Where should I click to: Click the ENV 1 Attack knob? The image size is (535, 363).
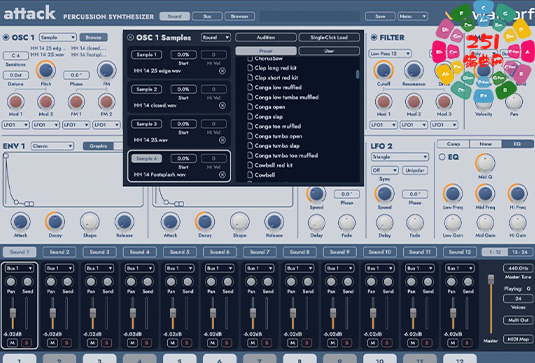(20, 222)
